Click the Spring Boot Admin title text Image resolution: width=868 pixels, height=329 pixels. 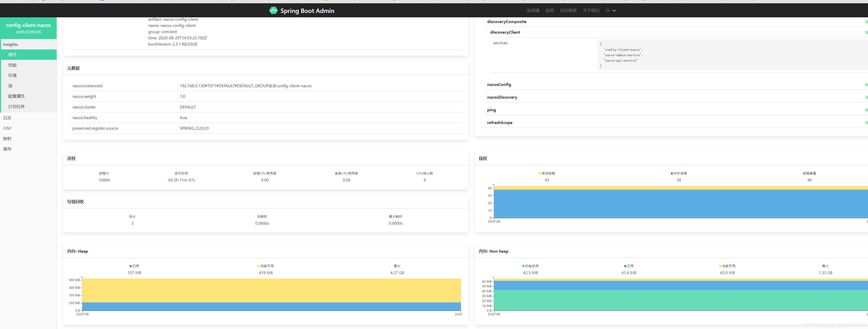click(307, 11)
